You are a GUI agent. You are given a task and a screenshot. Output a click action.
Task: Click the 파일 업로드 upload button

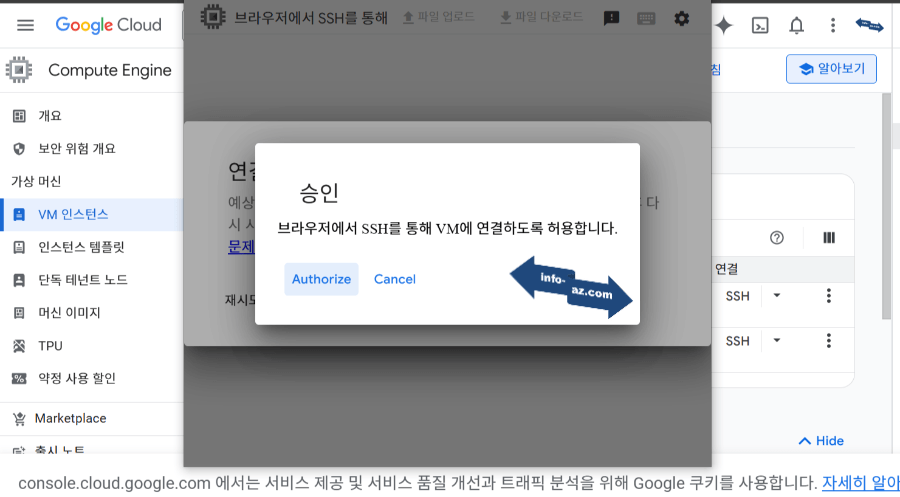pos(439,17)
